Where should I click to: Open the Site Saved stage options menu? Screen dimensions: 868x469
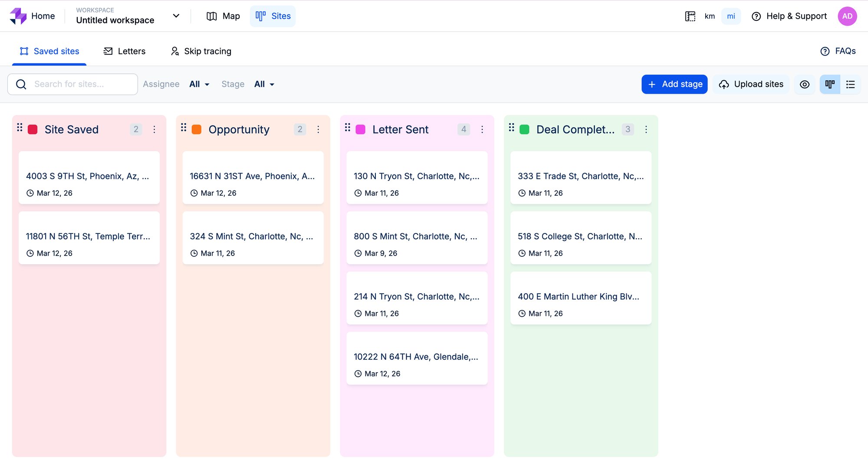point(154,129)
